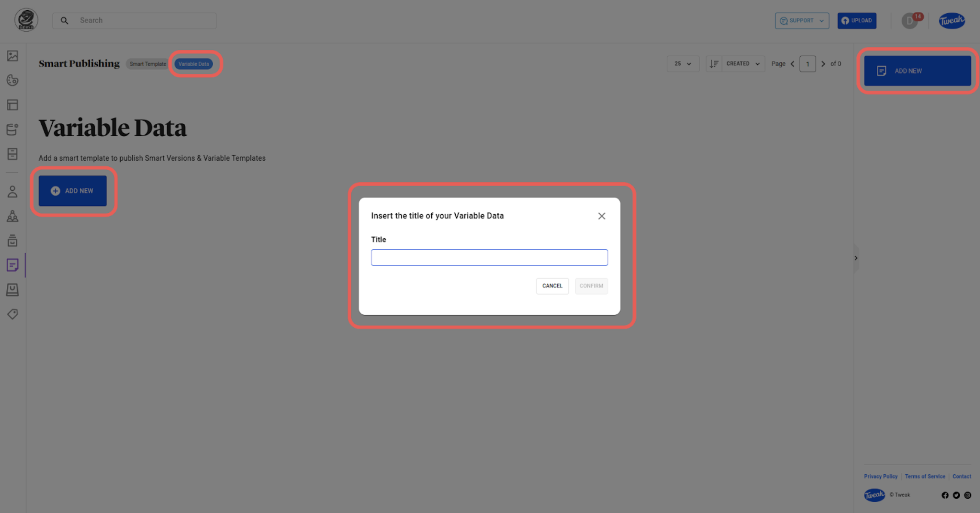
Task: Collapse the right side panel arrow
Action: pyautogui.click(x=856, y=258)
